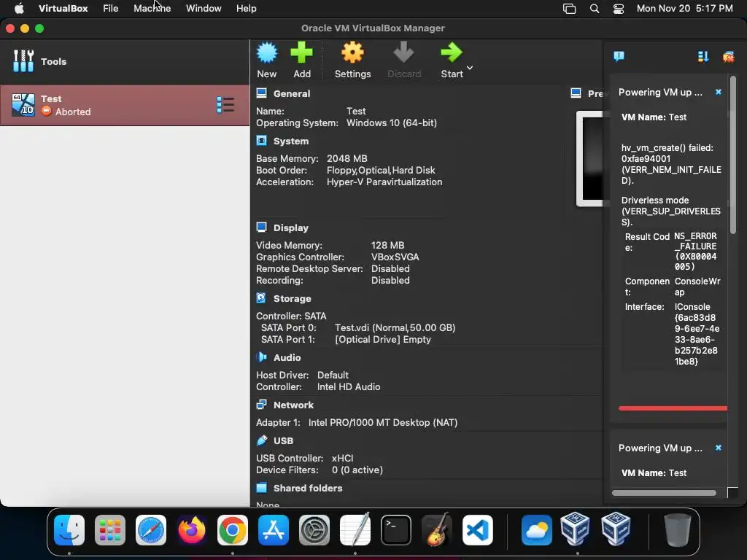Viewport: 747px width, 560px height.
Task: Click the Stage Manager menu bar icon
Action: pos(569,9)
